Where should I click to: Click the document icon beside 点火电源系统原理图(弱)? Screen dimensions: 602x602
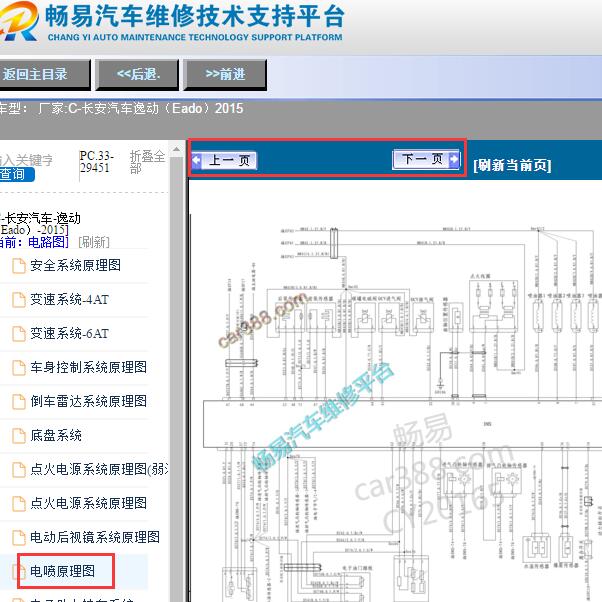tap(18, 470)
